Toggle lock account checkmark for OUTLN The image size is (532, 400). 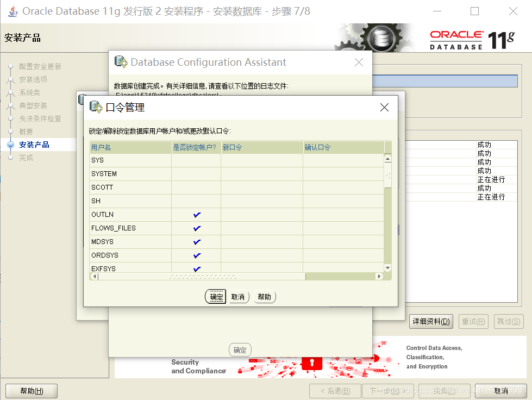(197, 215)
